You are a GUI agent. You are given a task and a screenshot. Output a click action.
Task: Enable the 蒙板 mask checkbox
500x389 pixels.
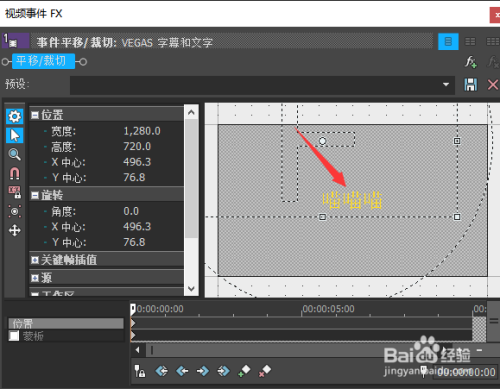(14, 336)
